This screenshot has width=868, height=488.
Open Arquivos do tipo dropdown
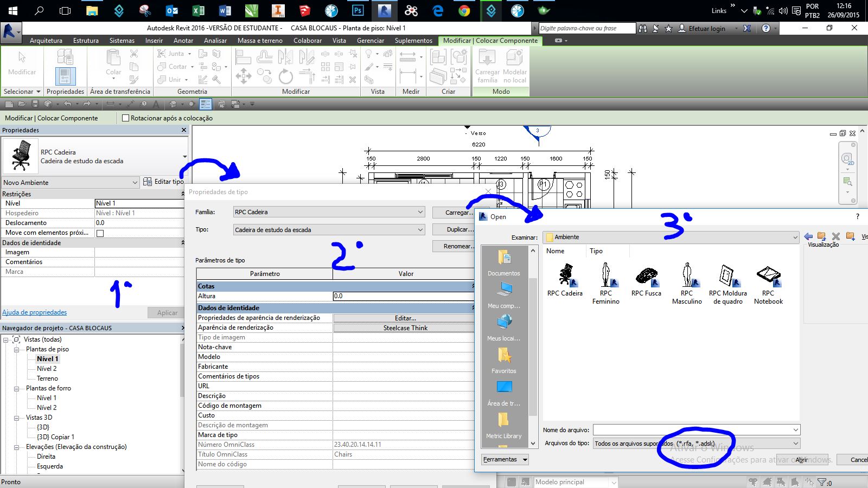[x=697, y=444]
